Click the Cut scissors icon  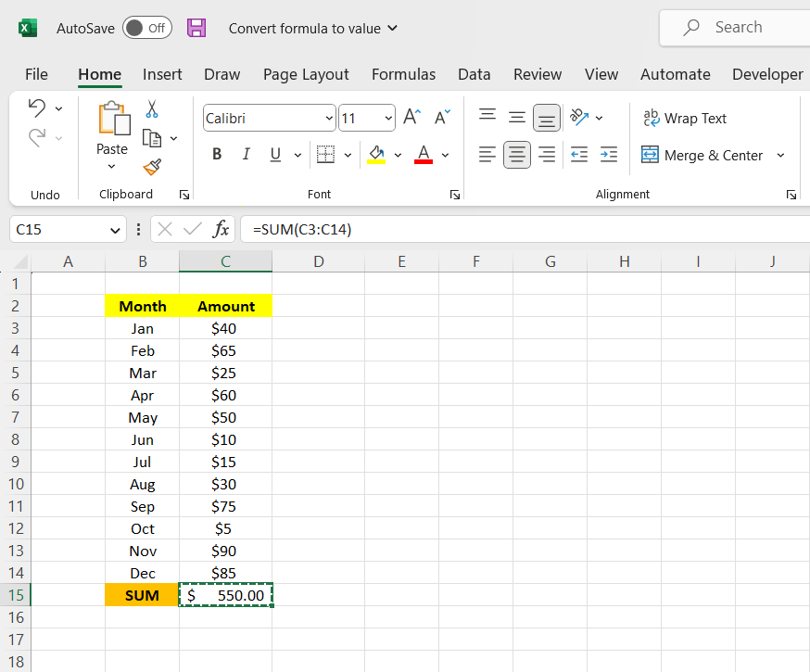point(152,109)
